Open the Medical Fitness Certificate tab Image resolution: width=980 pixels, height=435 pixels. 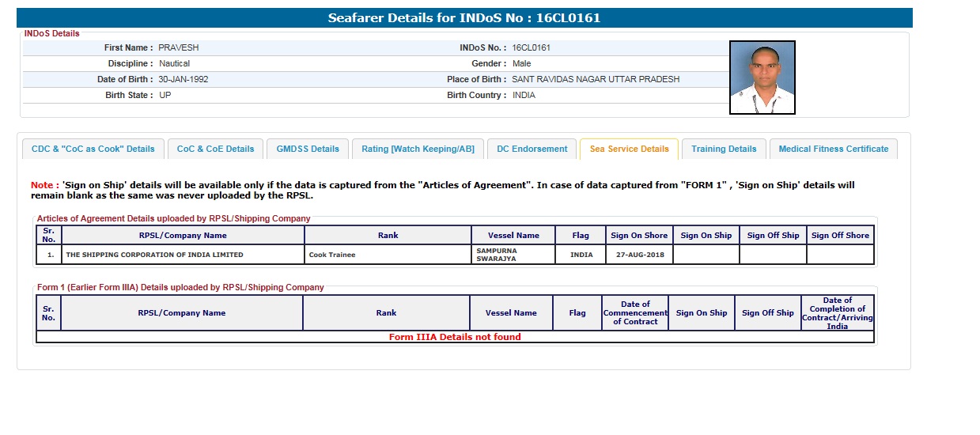tap(833, 149)
